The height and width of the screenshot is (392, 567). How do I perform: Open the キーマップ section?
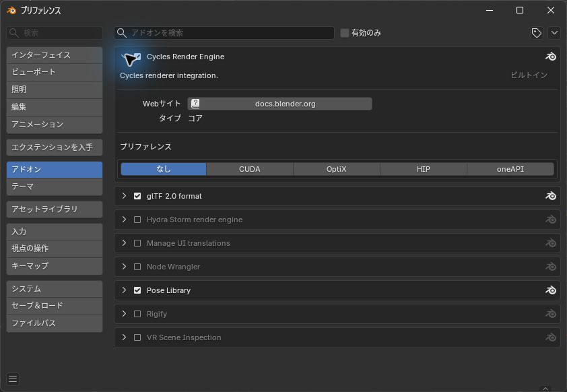pyautogui.click(x=55, y=266)
